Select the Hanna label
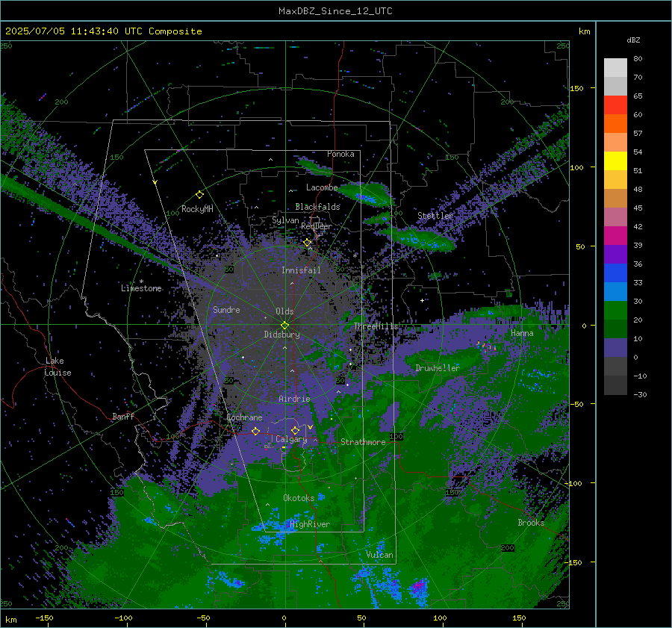The height and width of the screenshot is (628, 672). click(522, 333)
